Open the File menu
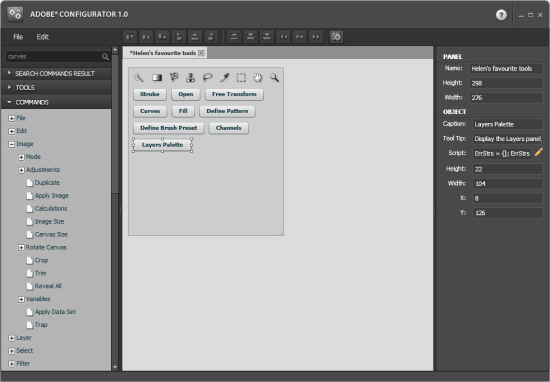The image size is (550, 382). pos(18,37)
